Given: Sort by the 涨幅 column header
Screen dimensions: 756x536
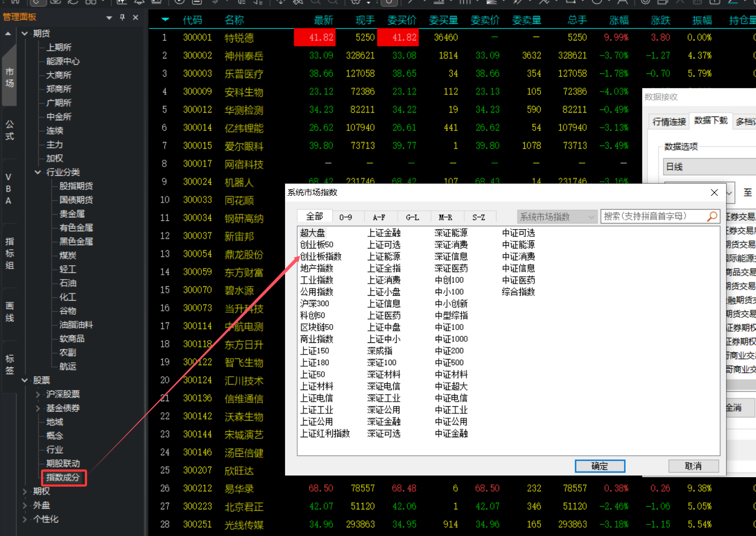Looking at the screenshot, I should pos(618,20).
